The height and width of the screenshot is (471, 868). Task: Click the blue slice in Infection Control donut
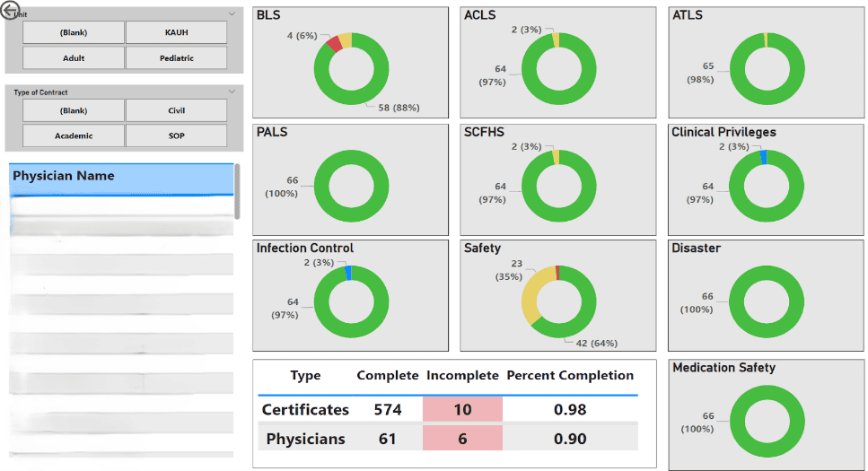[348, 273]
